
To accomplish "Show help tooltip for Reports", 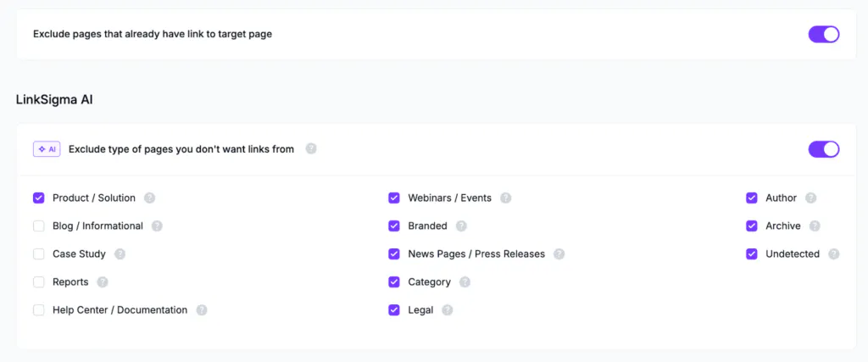I will (103, 282).
